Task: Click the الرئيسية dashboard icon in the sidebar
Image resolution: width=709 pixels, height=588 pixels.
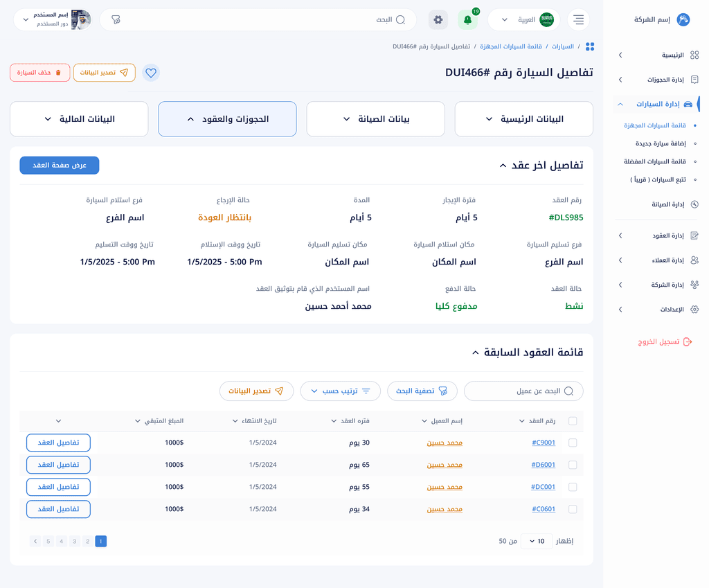Action: [x=694, y=55]
